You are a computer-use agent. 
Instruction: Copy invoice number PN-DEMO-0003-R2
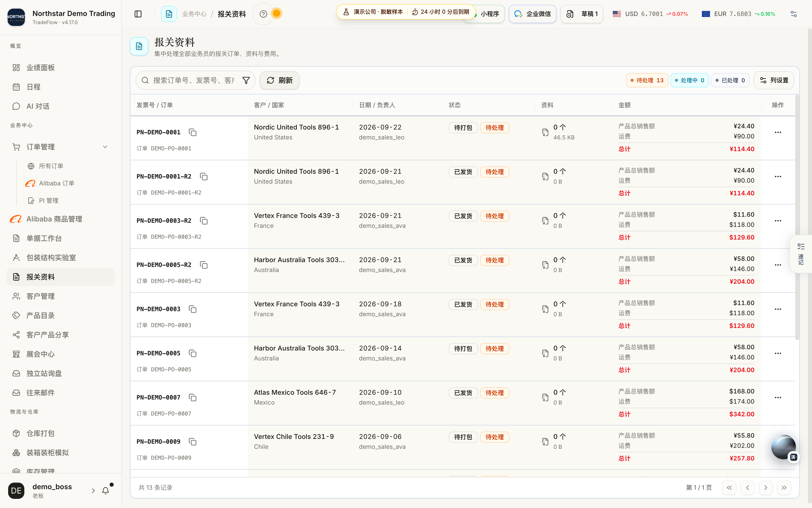[204, 221]
